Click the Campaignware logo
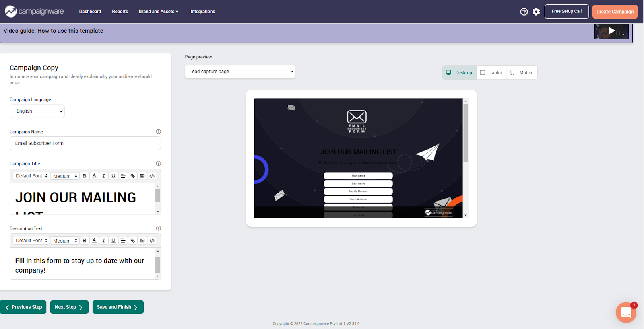The height and width of the screenshot is (329, 644). coord(34,11)
